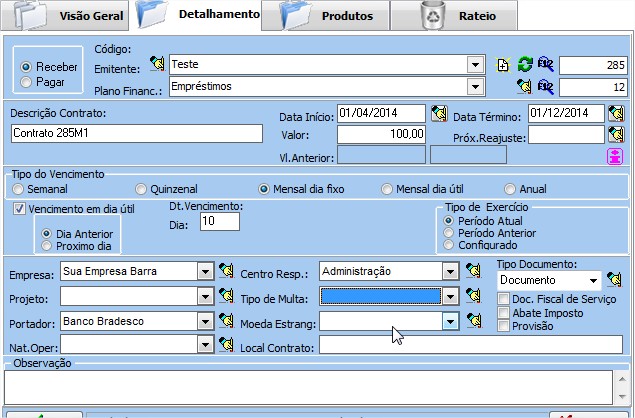Click the F12 search icon next to code 285
The width and height of the screenshot is (635, 418).
(545, 65)
